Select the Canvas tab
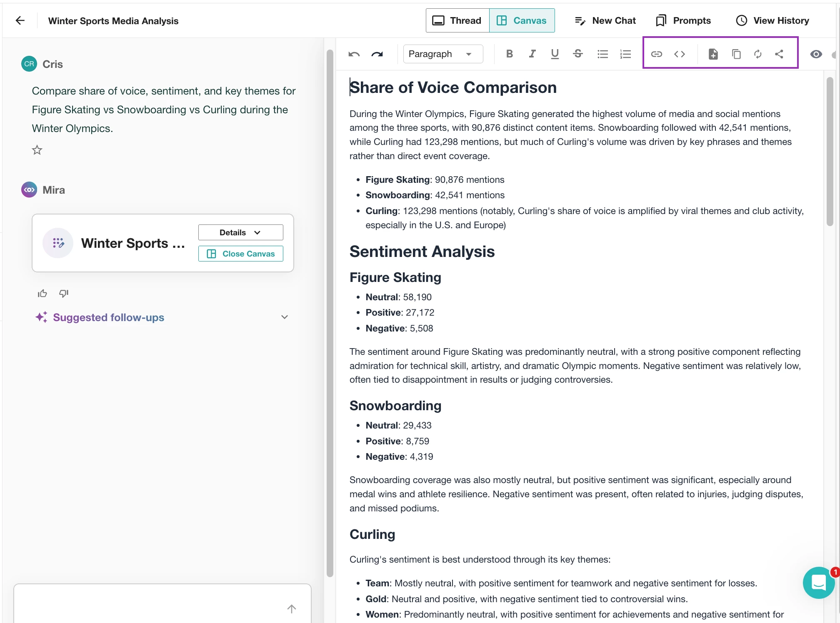This screenshot has width=840, height=623. [x=522, y=20]
